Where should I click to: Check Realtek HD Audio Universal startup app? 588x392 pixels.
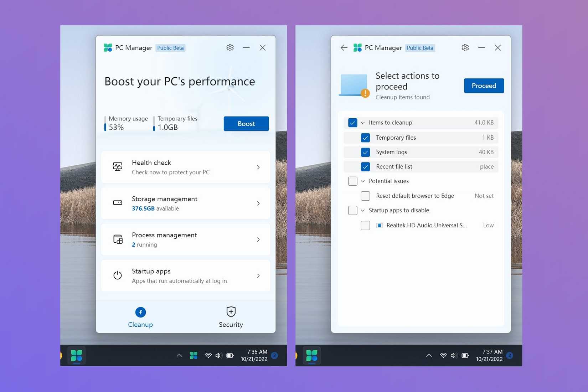click(365, 225)
